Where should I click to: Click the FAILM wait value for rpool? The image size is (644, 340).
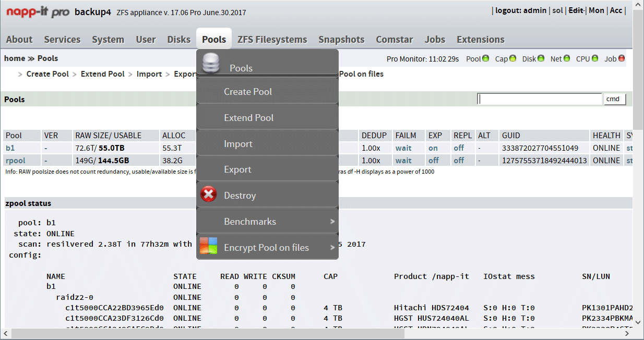(x=403, y=161)
